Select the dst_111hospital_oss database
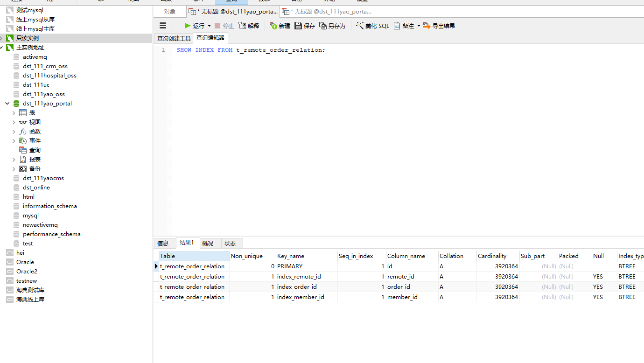This screenshot has width=644, height=363. tap(49, 76)
